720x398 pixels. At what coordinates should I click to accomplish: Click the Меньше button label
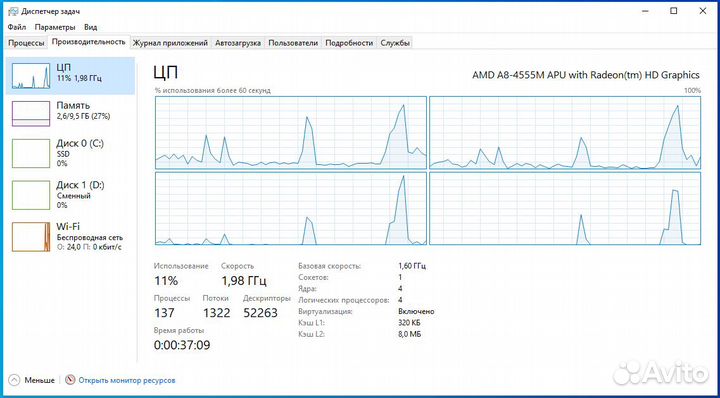pyautogui.click(x=39, y=381)
